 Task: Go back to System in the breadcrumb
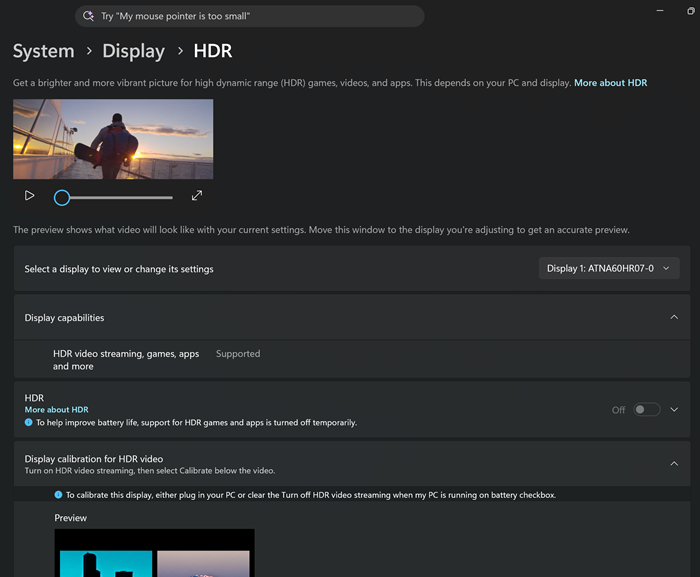tap(43, 51)
